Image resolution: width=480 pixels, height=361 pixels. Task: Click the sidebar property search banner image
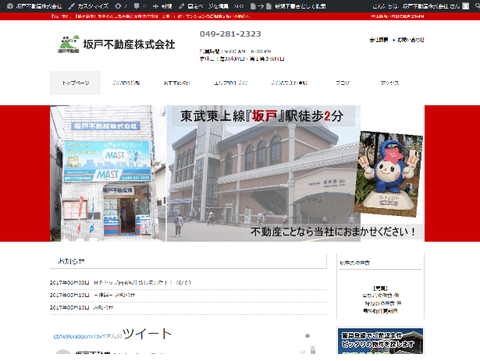tap(380, 341)
